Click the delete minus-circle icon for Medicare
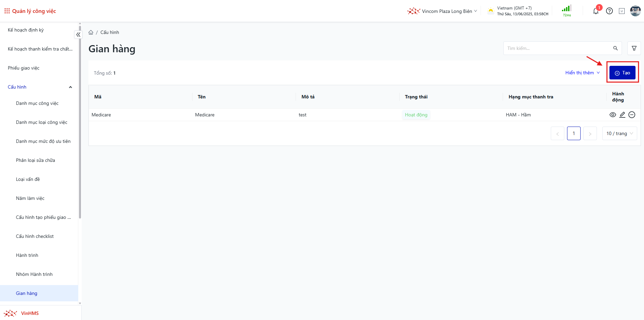Image resolution: width=644 pixels, height=320 pixels. pyautogui.click(x=632, y=115)
